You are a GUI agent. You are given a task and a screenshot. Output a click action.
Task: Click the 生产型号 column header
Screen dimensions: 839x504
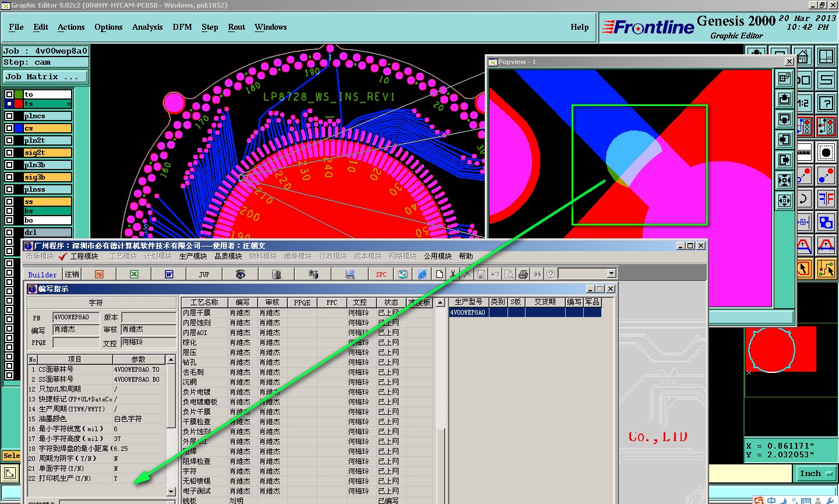[x=468, y=302]
